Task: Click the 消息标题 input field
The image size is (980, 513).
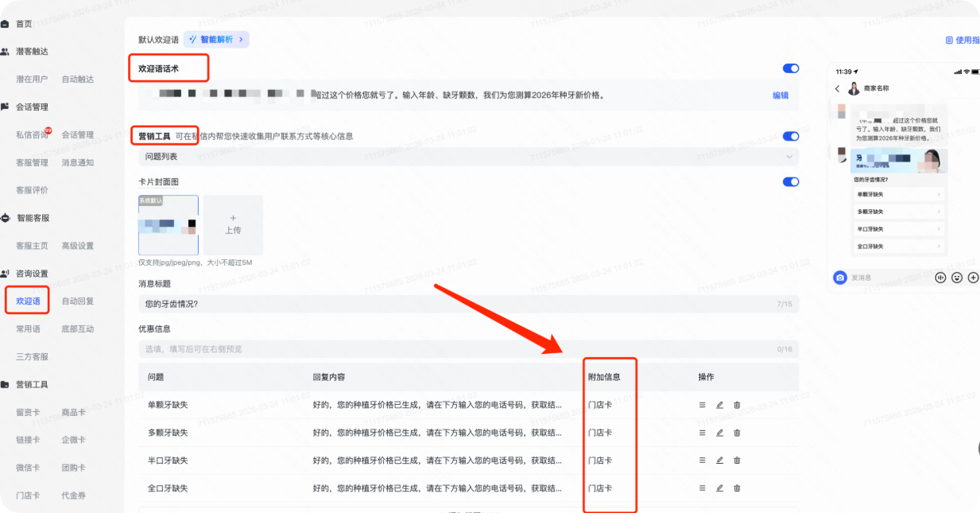Action: click(469, 304)
